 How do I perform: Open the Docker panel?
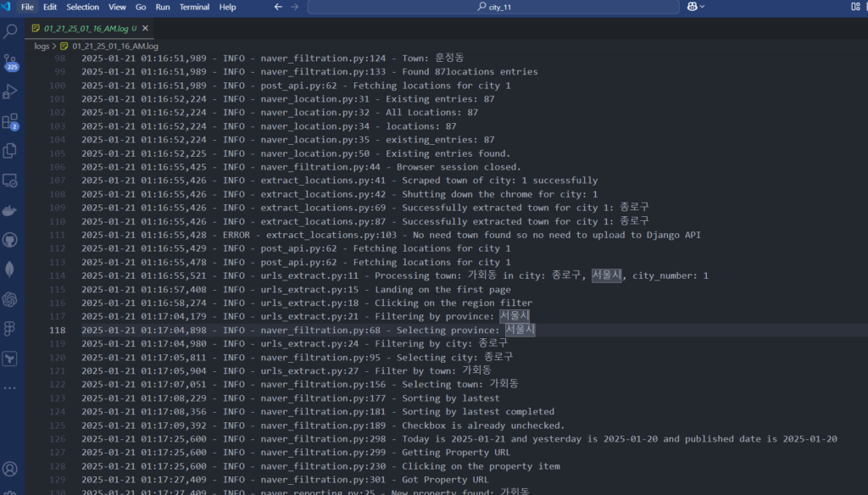pos(11,210)
